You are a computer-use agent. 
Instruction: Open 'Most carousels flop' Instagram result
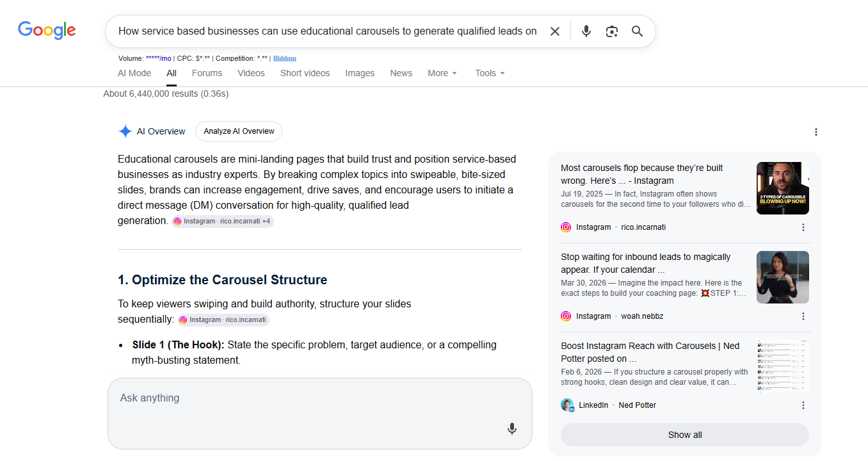click(642, 174)
